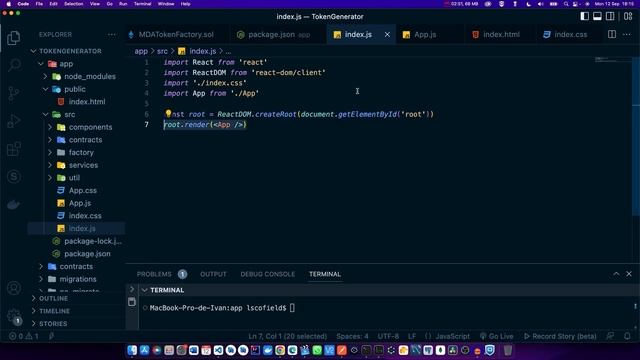Switch to index.css editor tab
This screenshot has width=640, height=360.
click(x=570, y=35)
